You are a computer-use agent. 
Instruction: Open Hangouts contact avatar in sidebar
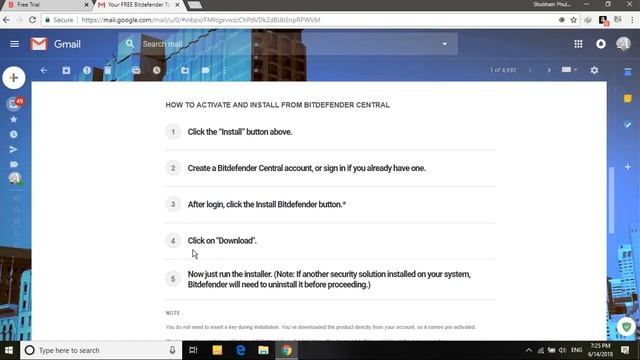(15, 178)
